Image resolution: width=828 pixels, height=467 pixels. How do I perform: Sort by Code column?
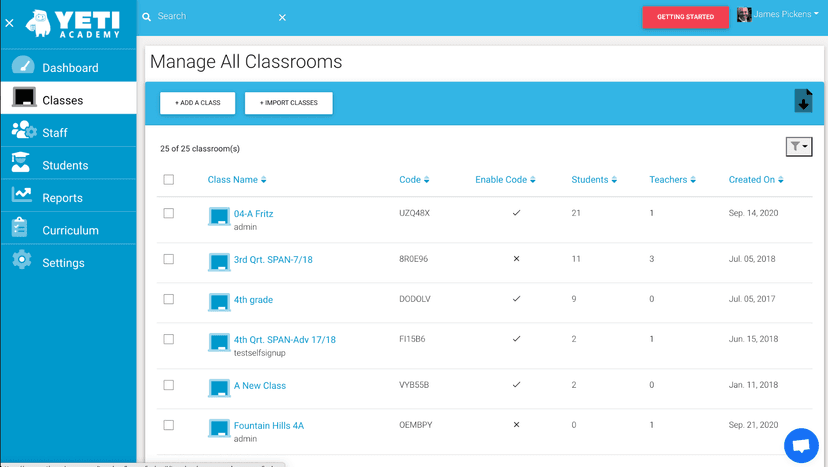click(415, 180)
